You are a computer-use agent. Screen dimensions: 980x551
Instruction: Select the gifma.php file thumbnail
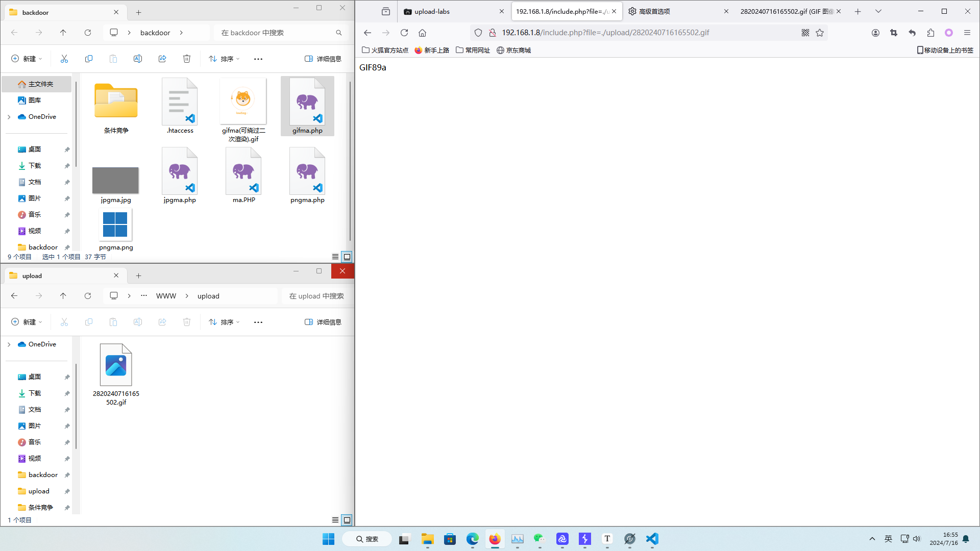tap(307, 102)
